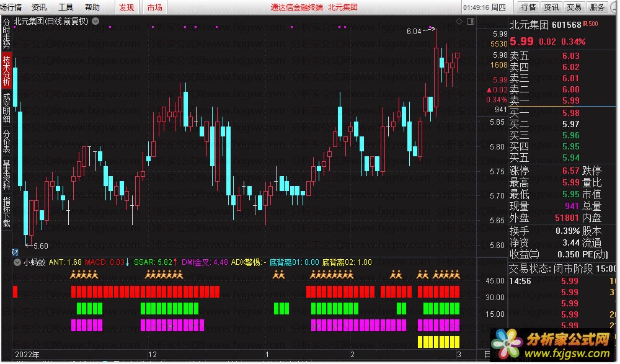The image size is (620, 364).
Task: Click the 交易状态: 闭市阶段 status line
Action: (563, 270)
